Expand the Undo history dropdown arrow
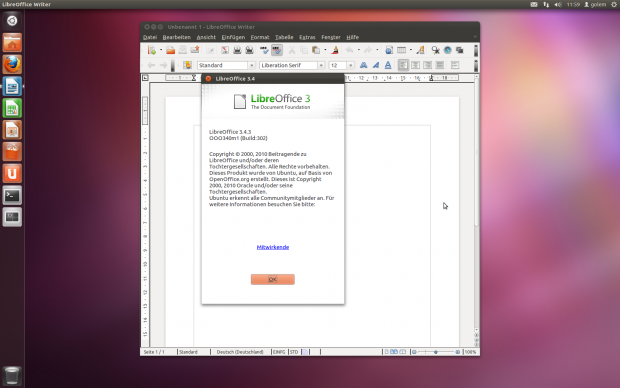This screenshot has width=620, height=388. [359, 50]
